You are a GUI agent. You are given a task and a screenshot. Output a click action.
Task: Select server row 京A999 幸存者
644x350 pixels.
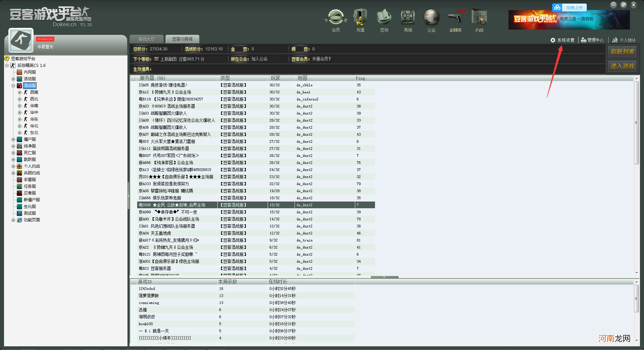(x=256, y=212)
